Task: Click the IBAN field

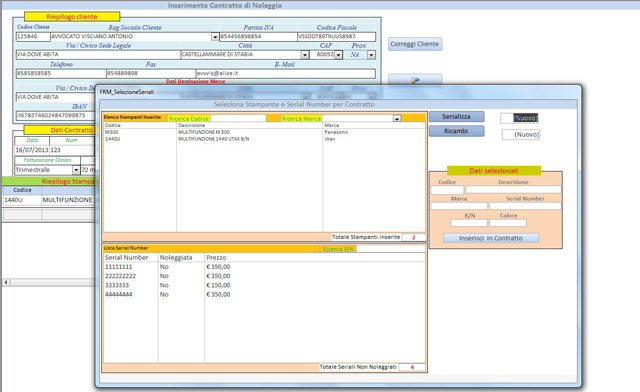Action: [x=56, y=116]
